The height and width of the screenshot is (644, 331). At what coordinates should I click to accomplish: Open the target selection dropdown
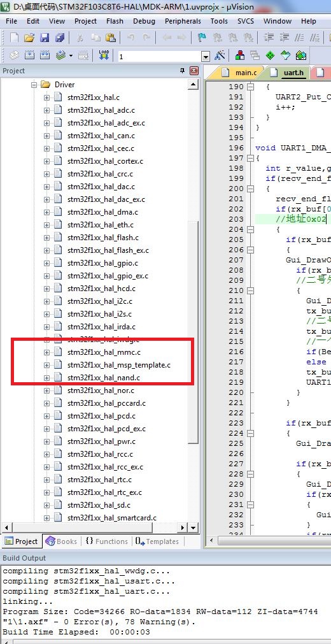pyautogui.click(x=206, y=56)
